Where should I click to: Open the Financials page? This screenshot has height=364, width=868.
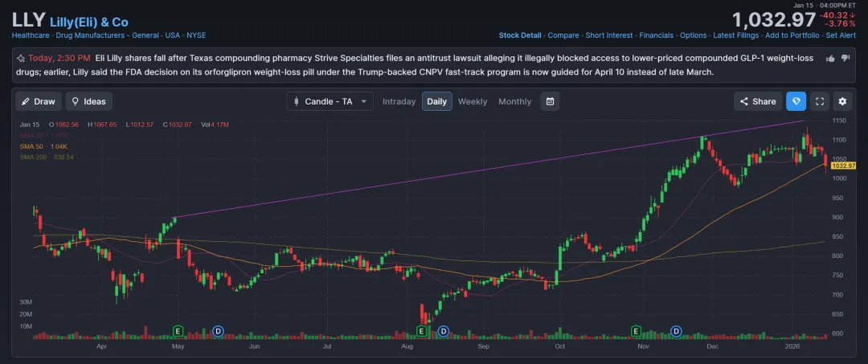click(656, 35)
